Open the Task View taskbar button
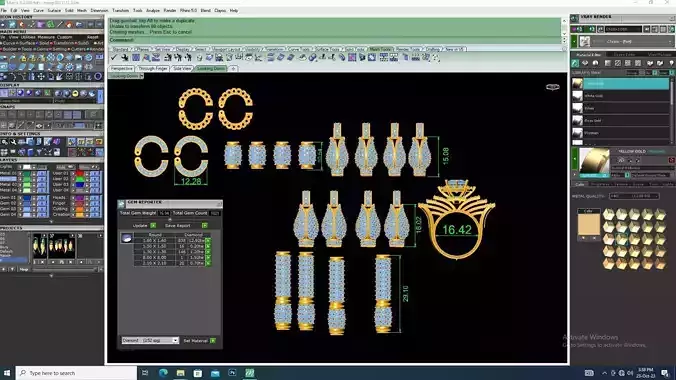 (145, 373)
